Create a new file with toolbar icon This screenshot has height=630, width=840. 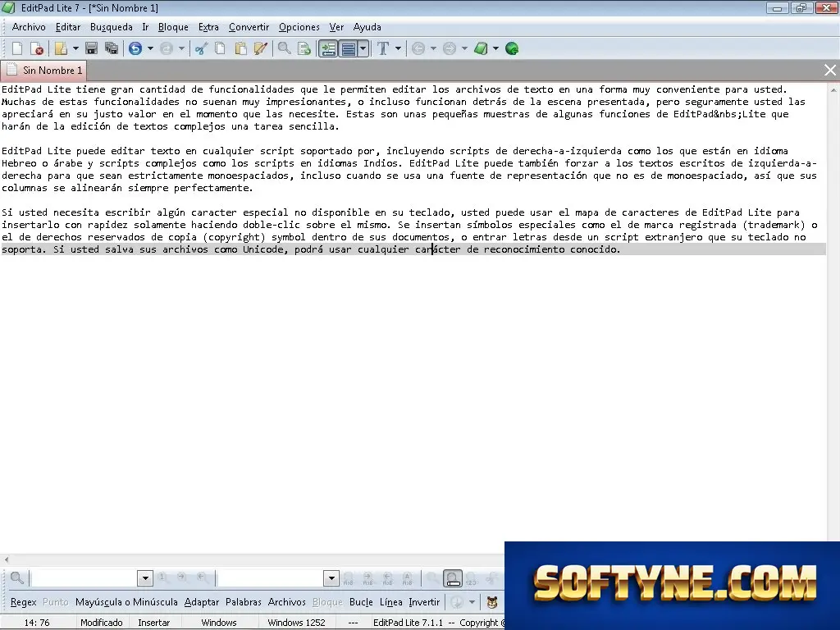tap(17, 48)
